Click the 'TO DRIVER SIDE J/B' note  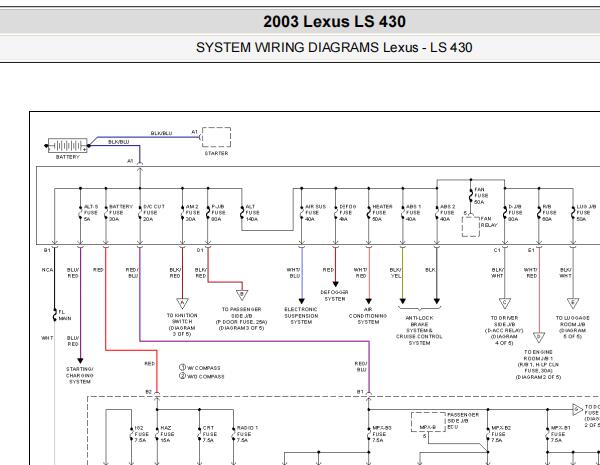(x=504, y=330)
